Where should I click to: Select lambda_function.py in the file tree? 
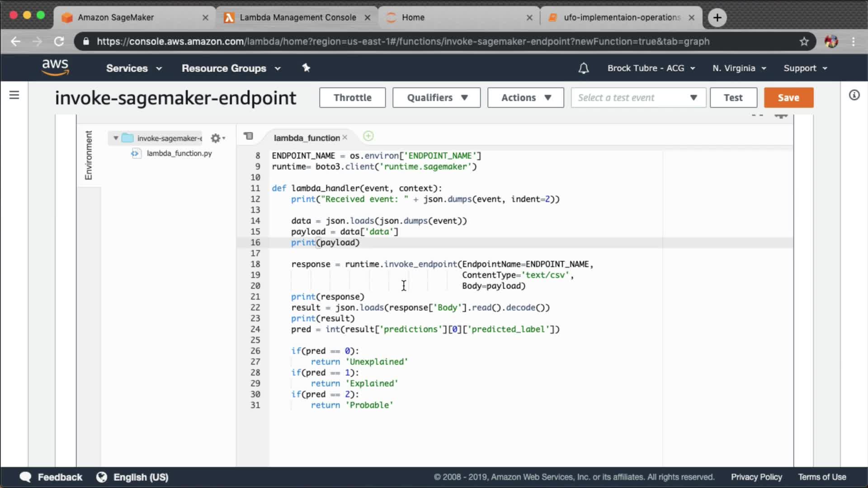179,153
